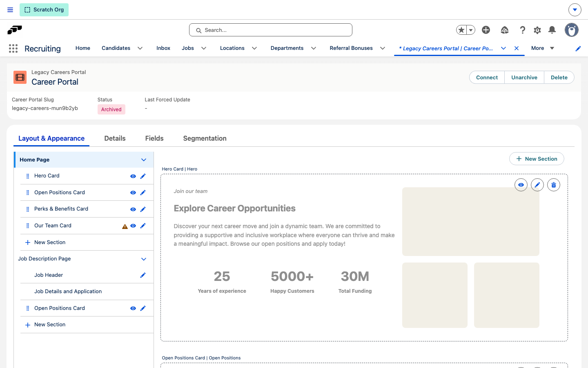
Task: Click the Setup gear icon
Action: coord(537,30)
